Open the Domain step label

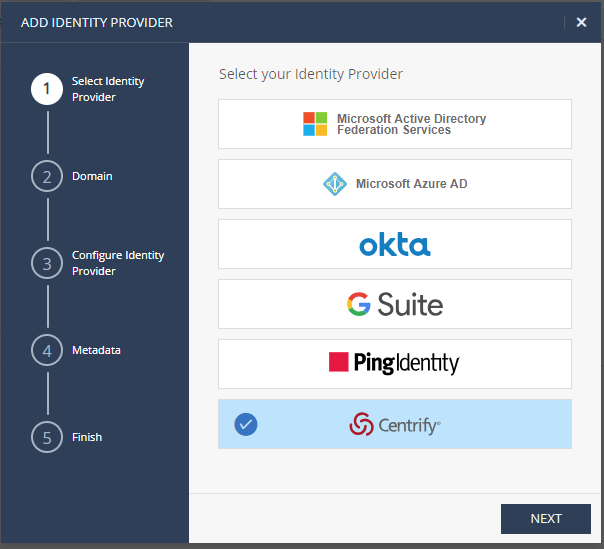click(x=92, y=176)
